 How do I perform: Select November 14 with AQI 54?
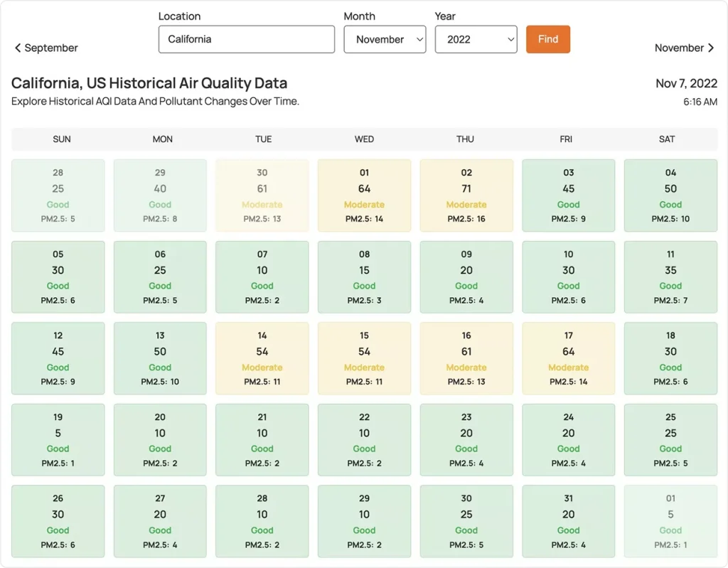(262, 358)
